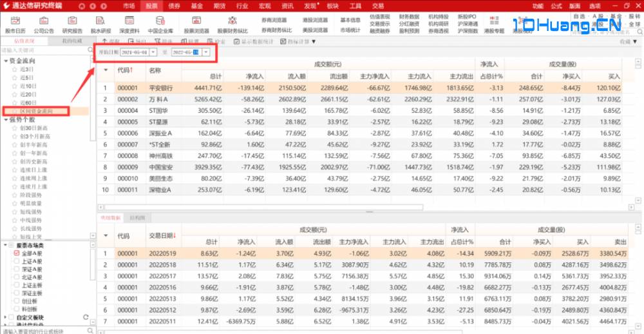Screen dimensions: 644x334
Task: Open the 深度资料 icon
Action: [x=129, y=21]
